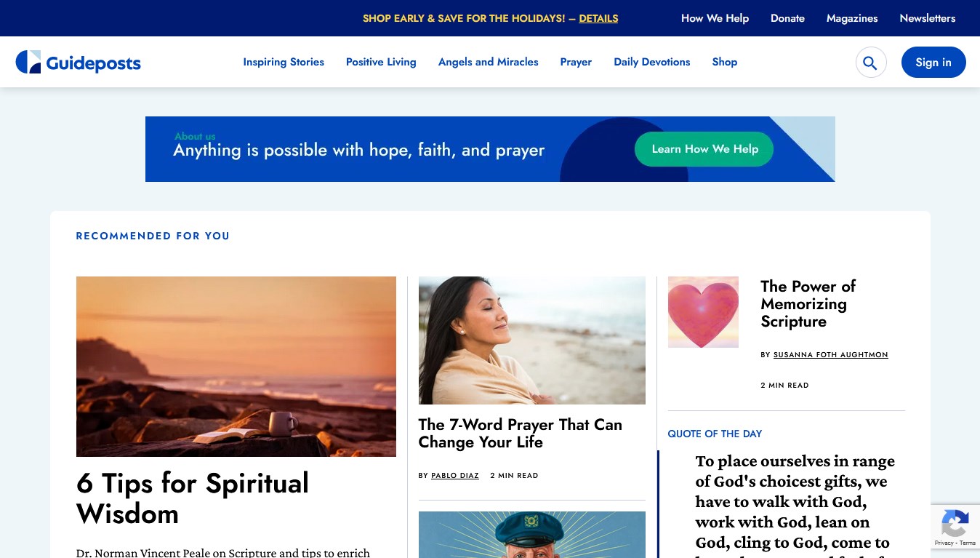
Task: Click Learn How We Help button
Action: click(x=704, y=149)
